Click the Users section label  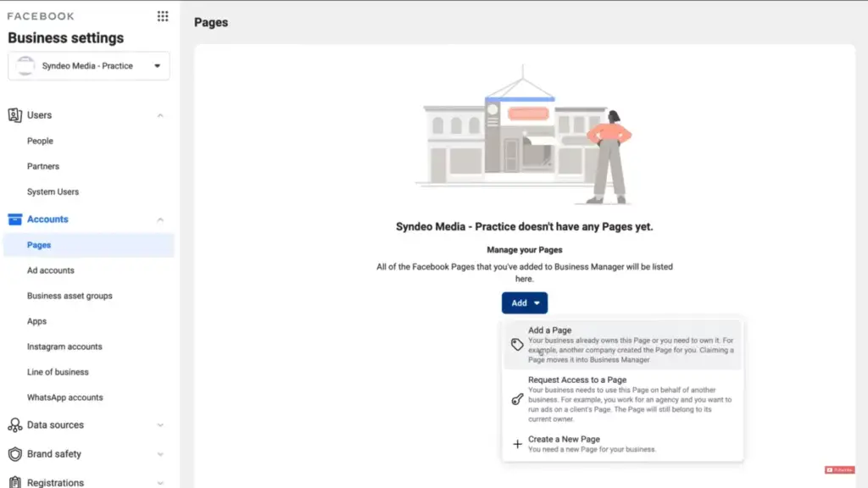pyautogui.click(x=39, y=115)
